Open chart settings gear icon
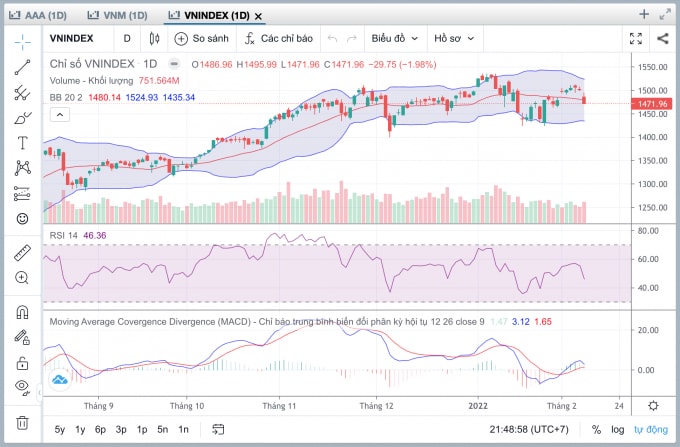Viewport: 680px width, 447px height. click(653, 406)
